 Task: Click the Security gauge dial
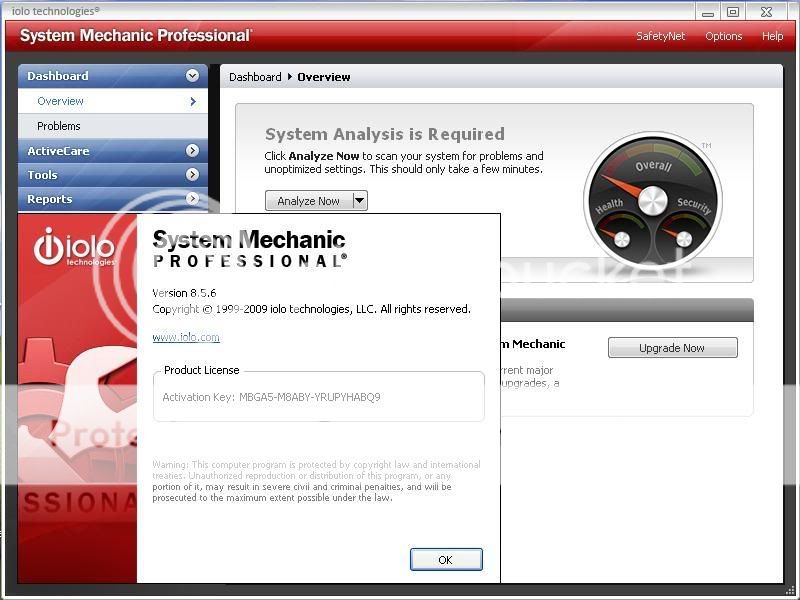tap(684, 239)
